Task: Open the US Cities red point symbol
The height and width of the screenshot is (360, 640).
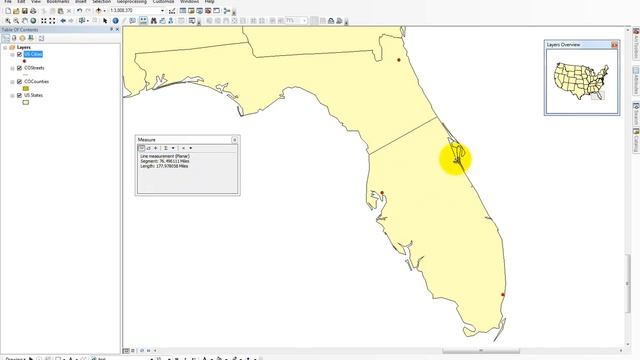Action: pyautogui.click(x=24, y=61)
